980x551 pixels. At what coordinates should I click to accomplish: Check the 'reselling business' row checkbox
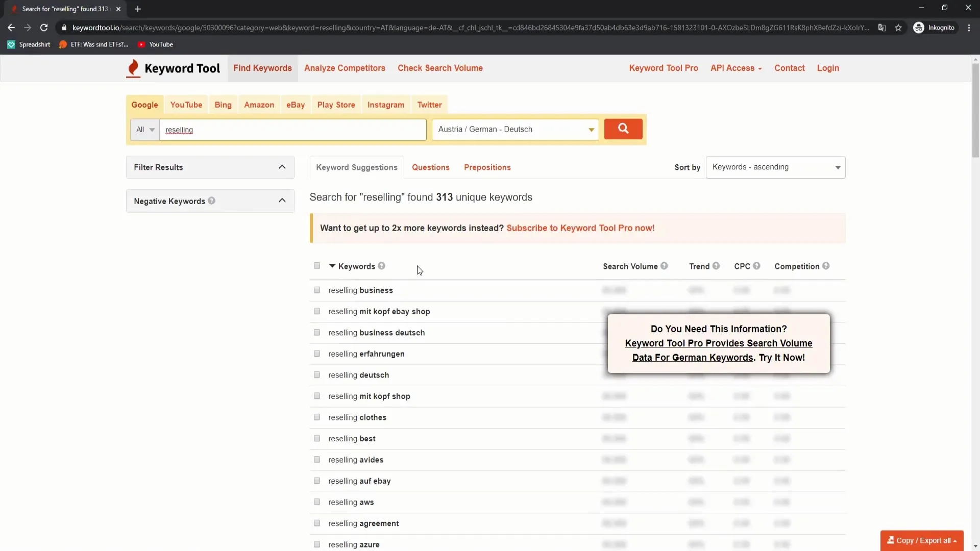[x=317, y=290]
